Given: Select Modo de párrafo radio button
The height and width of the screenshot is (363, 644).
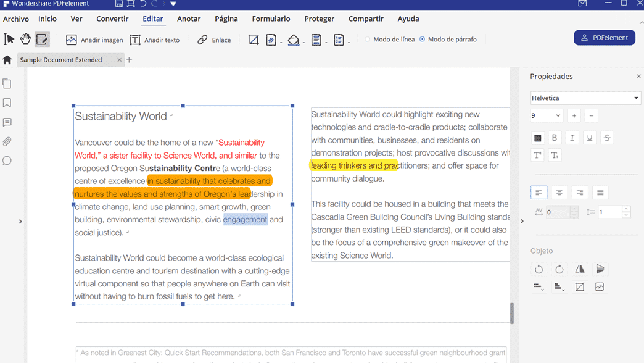Looking at the screenshot, I should pos(423,40).
